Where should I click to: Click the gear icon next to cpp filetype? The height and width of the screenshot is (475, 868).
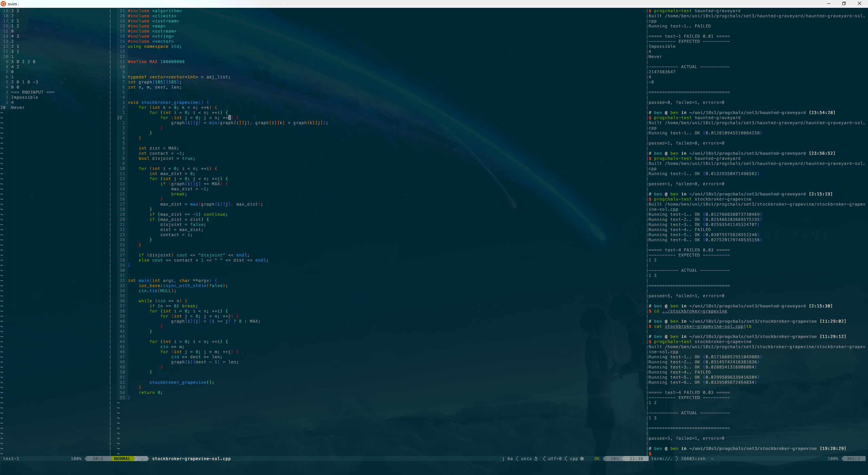pos(581,459)
